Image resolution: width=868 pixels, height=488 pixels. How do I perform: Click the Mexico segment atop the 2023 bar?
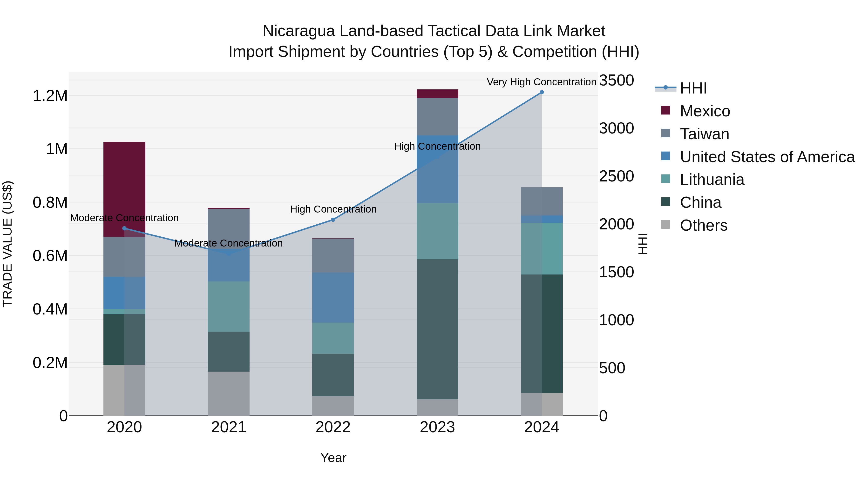pyautogui.click(x=437, y=94)
